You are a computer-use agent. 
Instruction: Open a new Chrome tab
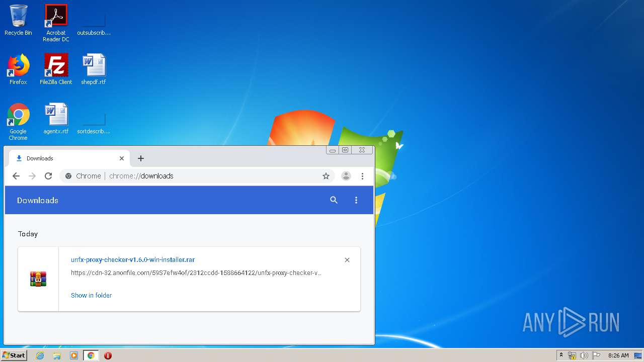pos(141,158)
